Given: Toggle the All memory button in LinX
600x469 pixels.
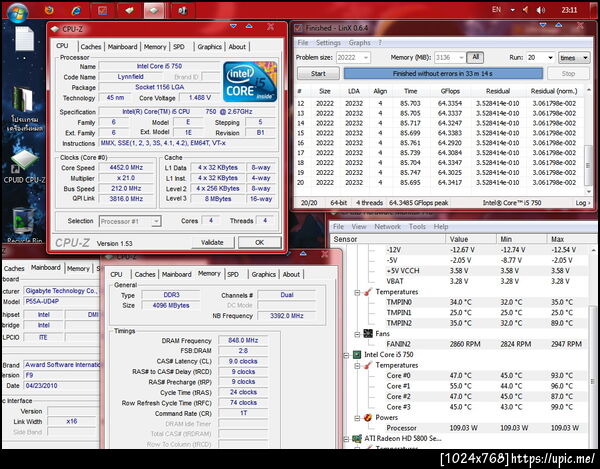Looking at the screenshot, I should [475, 57].
